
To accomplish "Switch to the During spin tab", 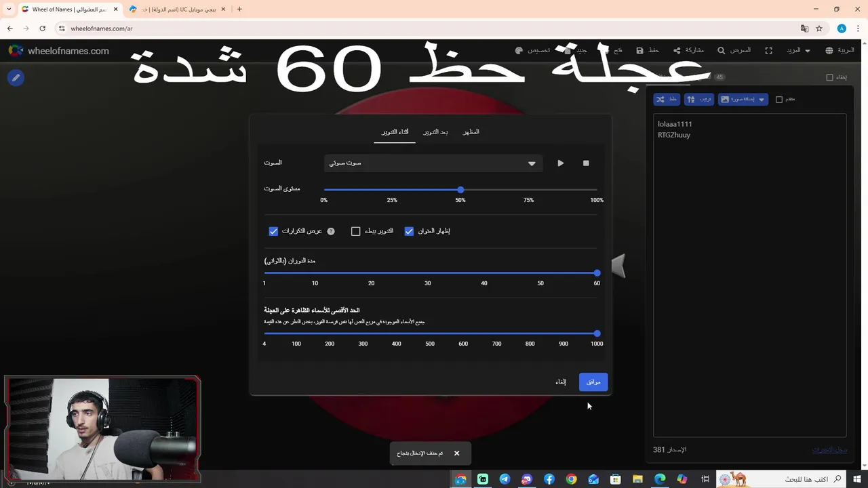I will click(395, 132).
